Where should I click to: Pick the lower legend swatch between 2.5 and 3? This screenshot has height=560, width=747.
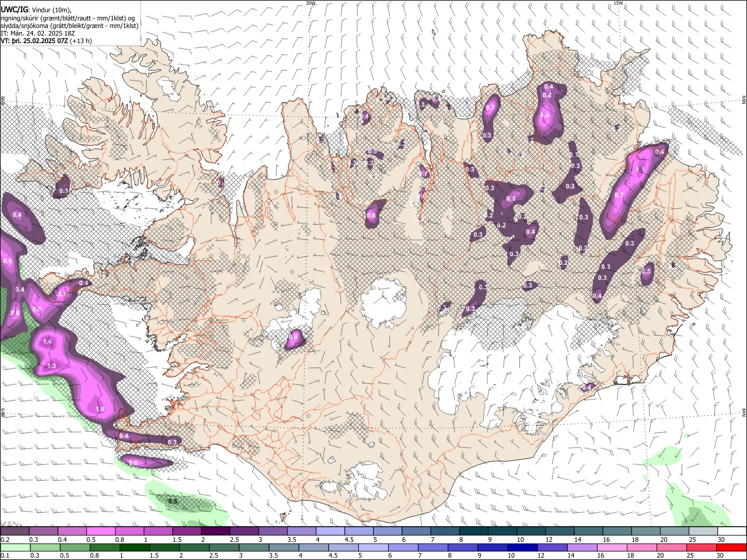tap(224, 548)
